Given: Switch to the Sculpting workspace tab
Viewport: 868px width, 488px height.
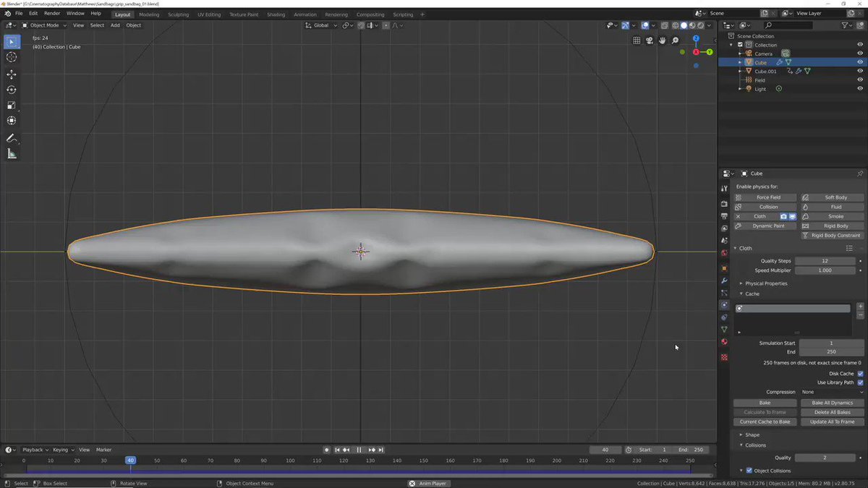Looking at the screenshot, I should click(x=178, y=14).
